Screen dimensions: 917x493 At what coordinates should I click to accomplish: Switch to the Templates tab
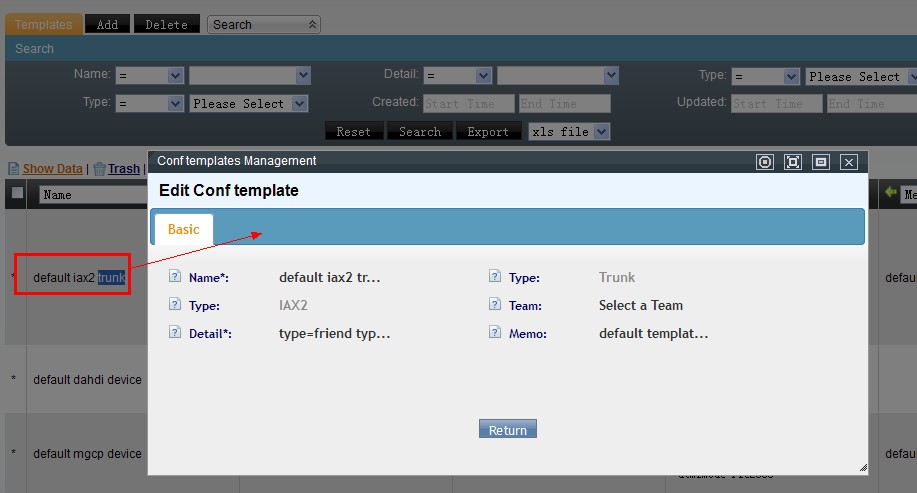[43, 24]
